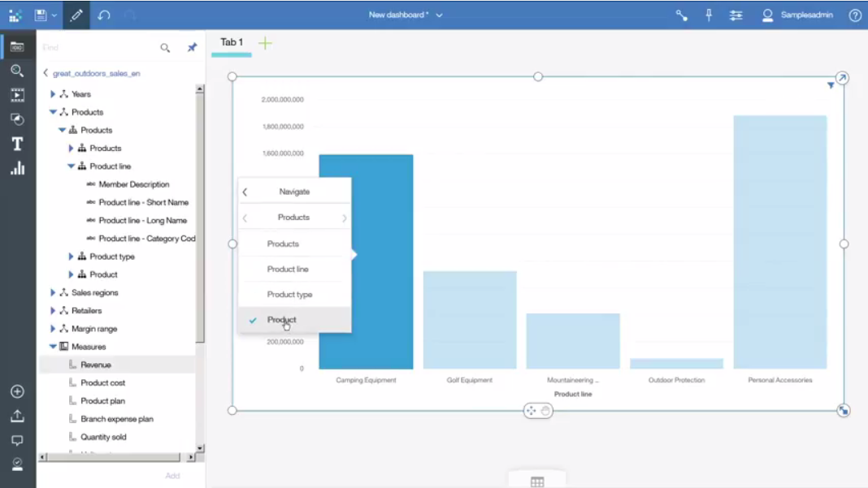
Task: Collapse the Products hierarchy node
Action: click(x=62, y=130)
